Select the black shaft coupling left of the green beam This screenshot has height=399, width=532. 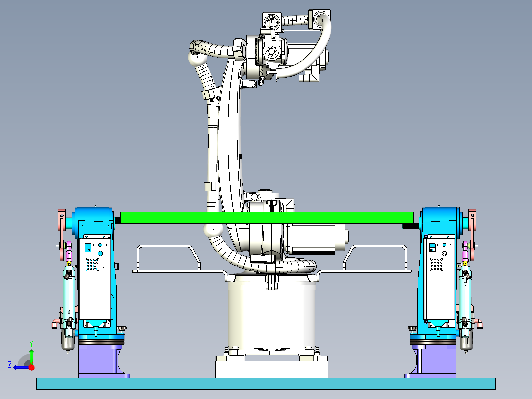[x=118, y=220]
